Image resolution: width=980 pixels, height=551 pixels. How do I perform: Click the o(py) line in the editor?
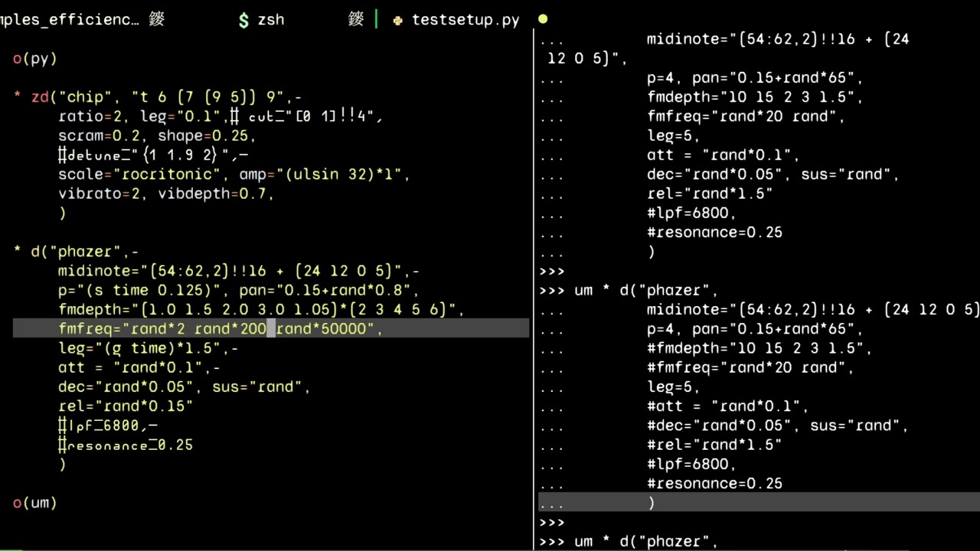click(35, 58)
